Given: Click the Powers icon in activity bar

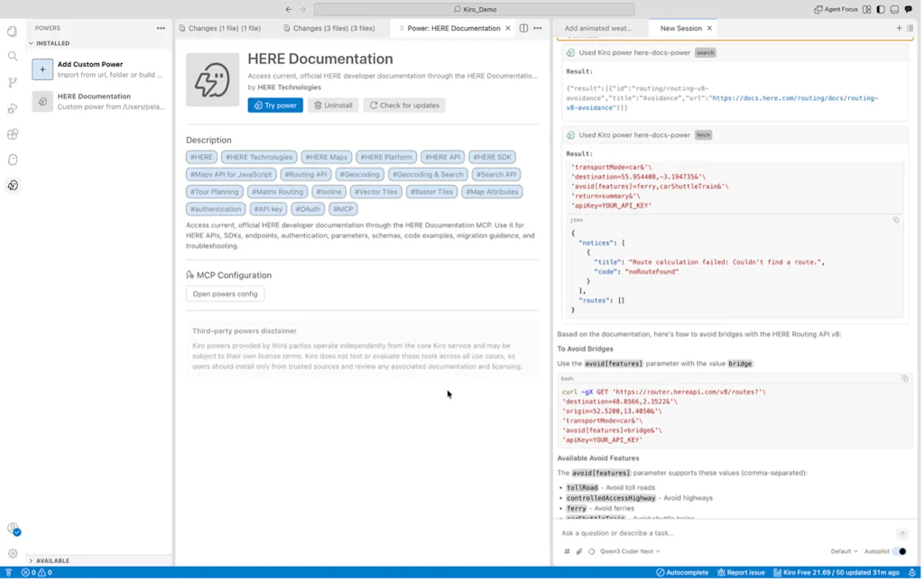Looking at the screenshot, I should 13,186.
